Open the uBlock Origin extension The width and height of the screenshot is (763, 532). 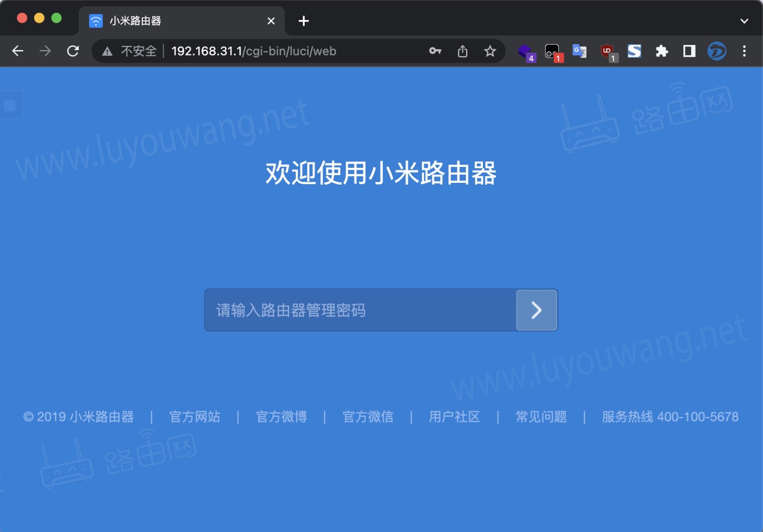click(607, 51)
